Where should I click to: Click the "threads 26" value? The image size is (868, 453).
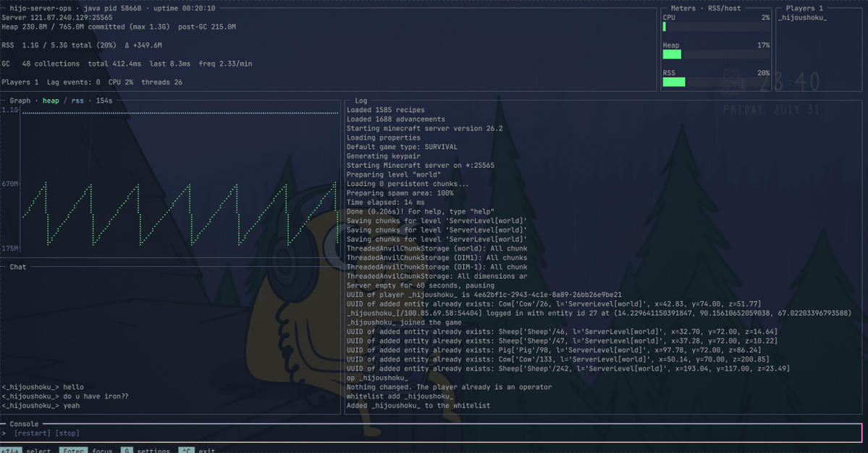tap(161, 82)
